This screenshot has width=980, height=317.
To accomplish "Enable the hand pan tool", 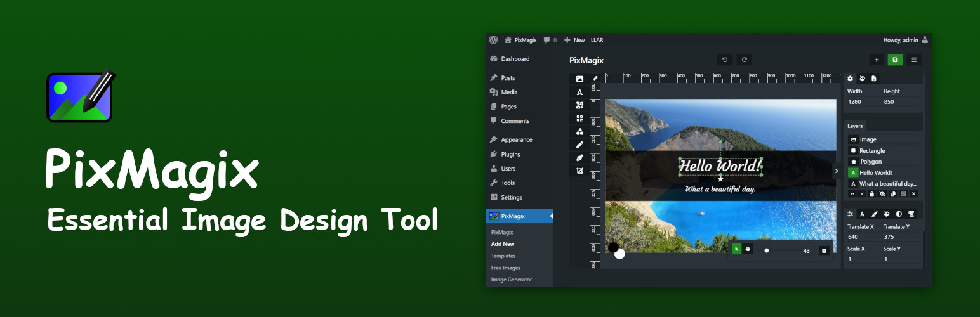I will pyautogui.click(x=748, y=250).
